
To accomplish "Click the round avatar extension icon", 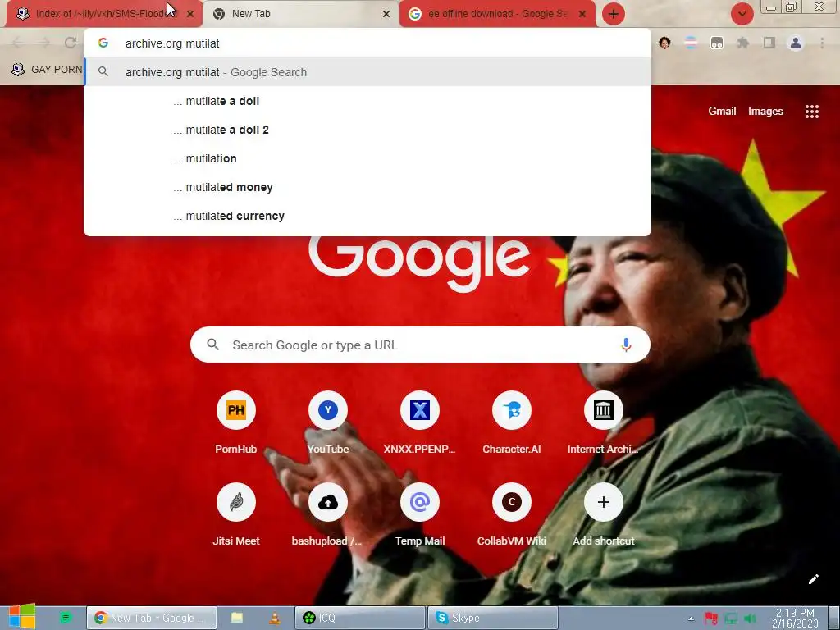I will (x=664, y=43).
